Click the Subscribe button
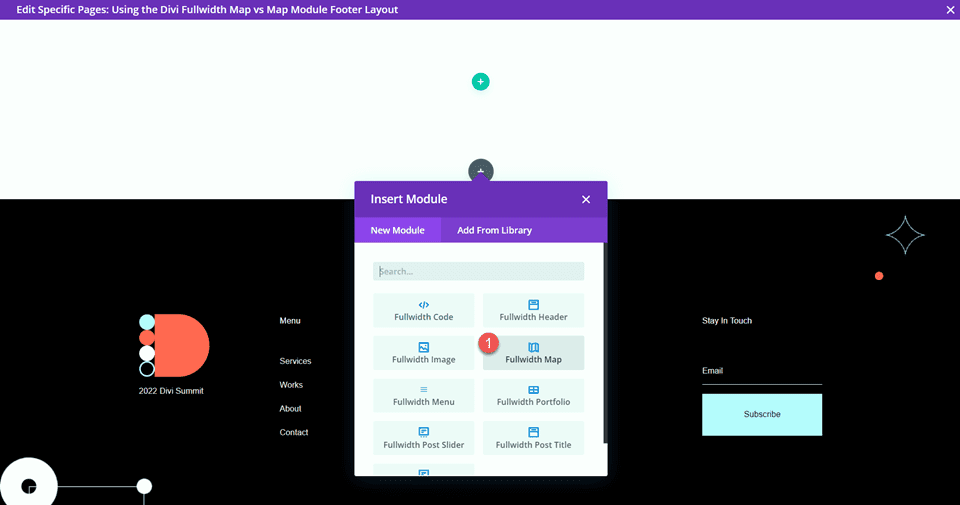 click(x=762, y=414)
